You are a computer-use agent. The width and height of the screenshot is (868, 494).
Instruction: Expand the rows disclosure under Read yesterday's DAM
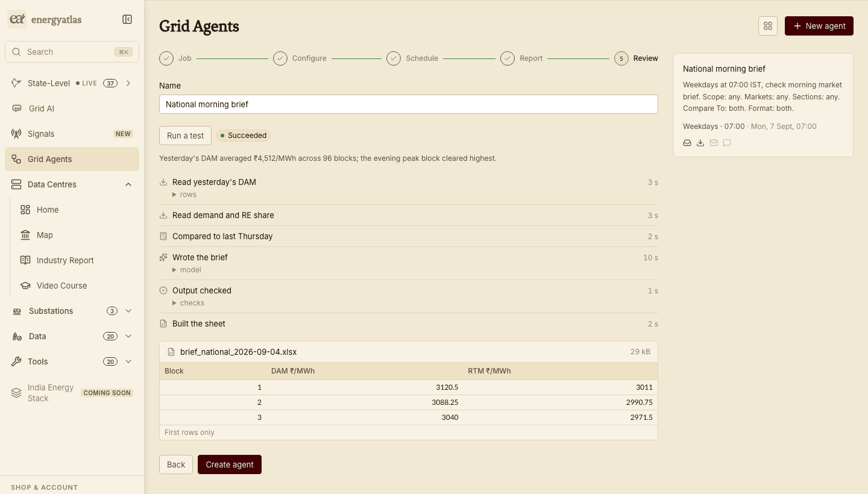coord(184,195)
